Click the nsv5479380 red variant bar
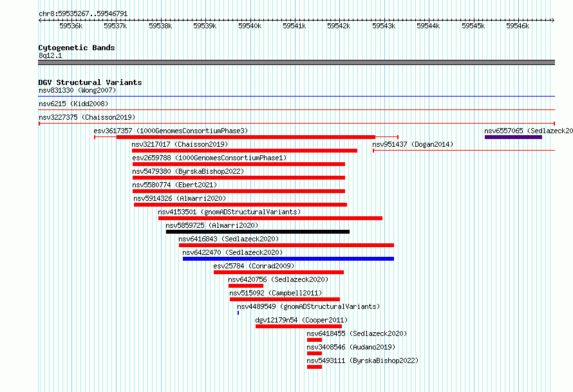This screenshot has width=573, height=392. [x=239, y=178]
